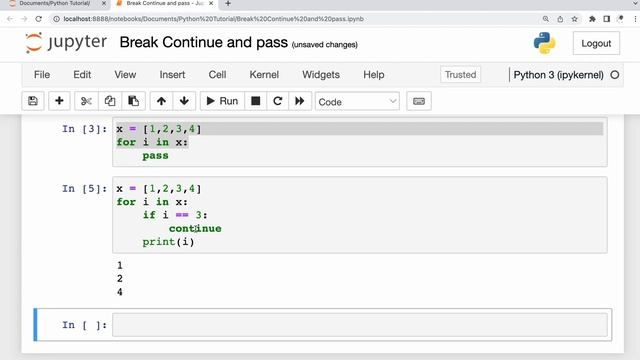Open the cell type Code dropdown
Image resolution: width=640 pixels, height=360 pixels.
(x=357, y=101)
